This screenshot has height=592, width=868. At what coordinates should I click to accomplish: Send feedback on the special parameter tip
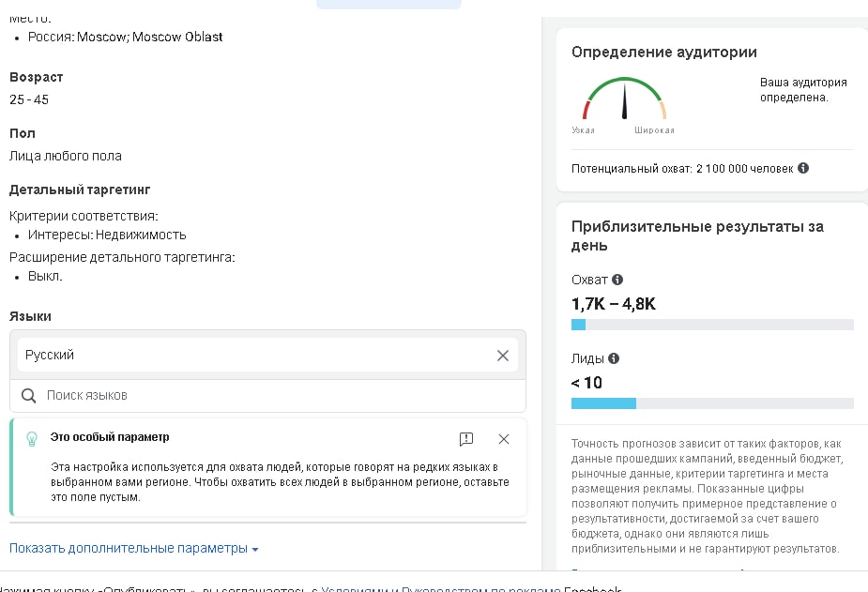pyautogui.click(x=466, y=439)
